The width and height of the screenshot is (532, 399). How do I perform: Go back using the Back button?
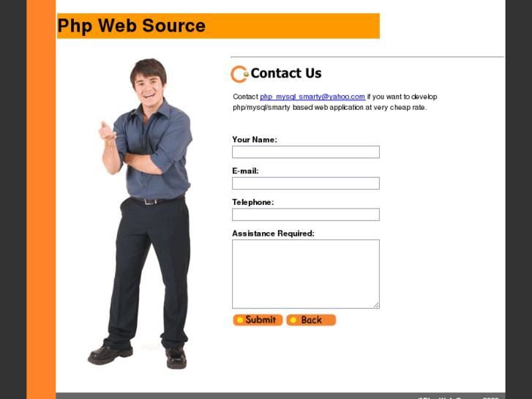(x=311, y=320)
